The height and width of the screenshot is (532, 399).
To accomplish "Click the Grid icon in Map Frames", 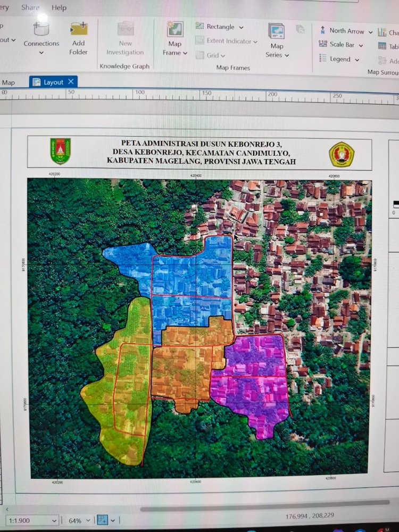I will (200, 55).
